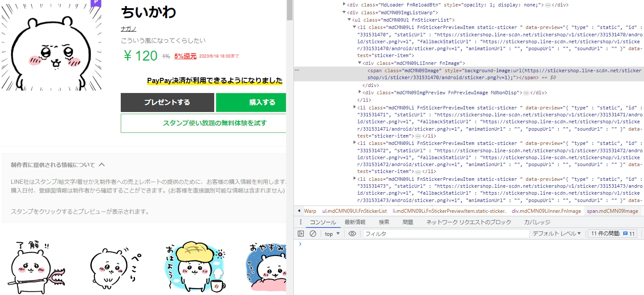Click the 5%還元 link
The image size is (644, 295).
[185, 56]
